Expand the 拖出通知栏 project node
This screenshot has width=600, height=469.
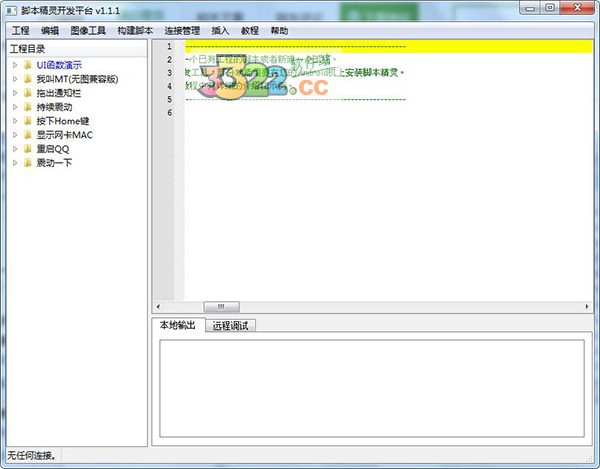click(15, 93)
